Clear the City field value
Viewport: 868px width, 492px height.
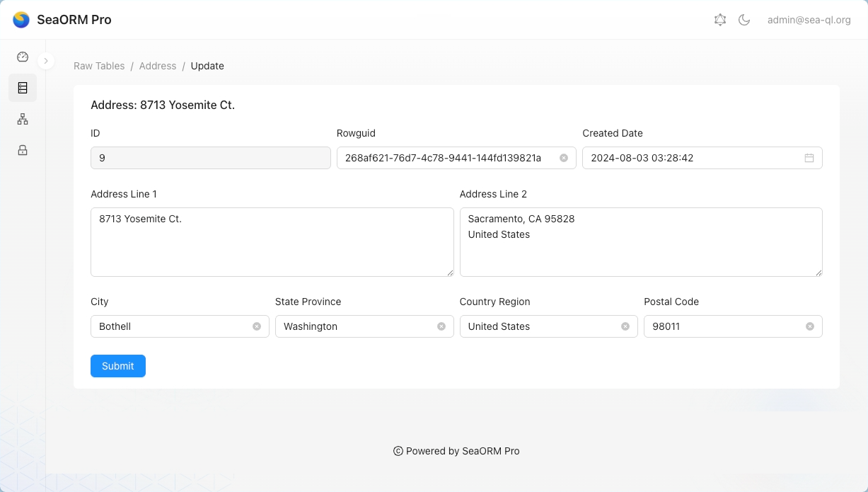point(257,326)
